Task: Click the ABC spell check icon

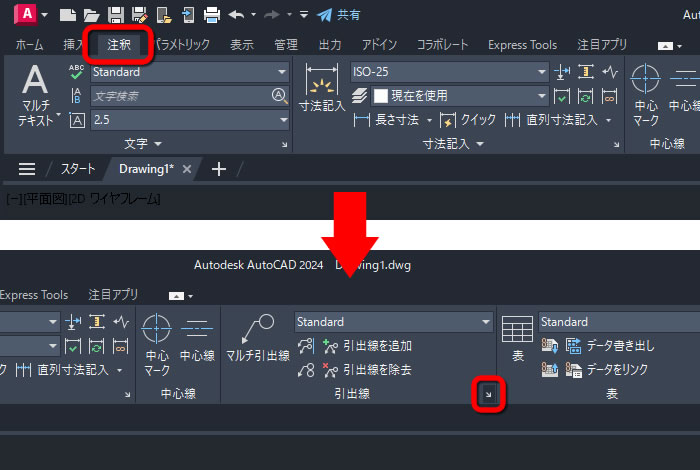Action: coord(76,72)
